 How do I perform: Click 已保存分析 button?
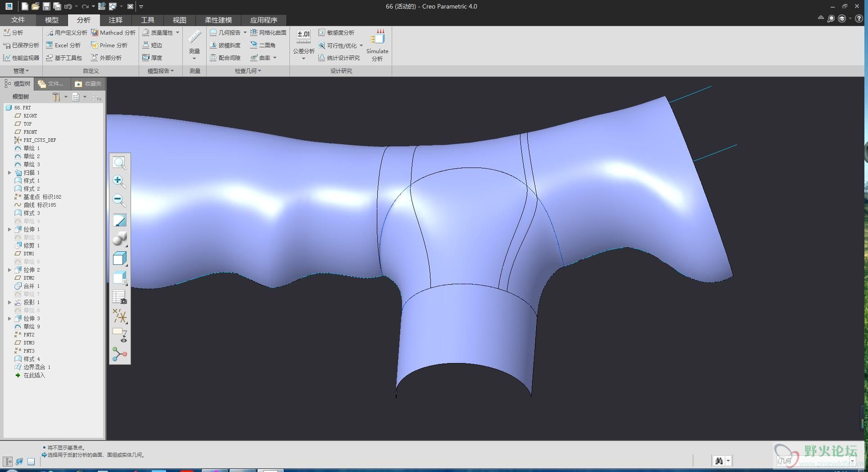click(x=21, y=45)
